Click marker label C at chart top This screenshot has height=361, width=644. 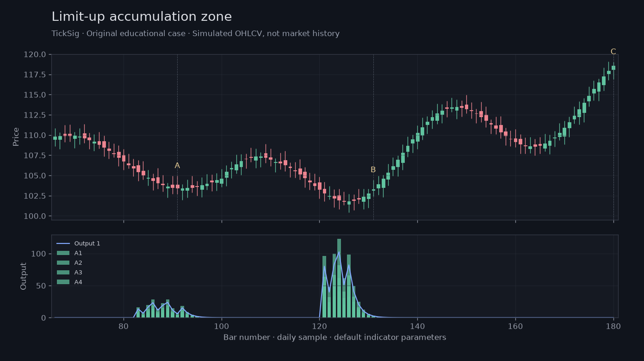tap(613, 52)
